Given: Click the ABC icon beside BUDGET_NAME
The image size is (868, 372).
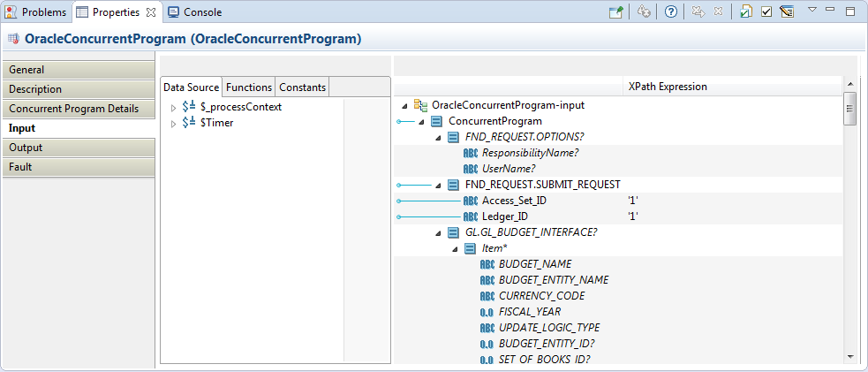Looking at the screenshot, I should [487, 264].
